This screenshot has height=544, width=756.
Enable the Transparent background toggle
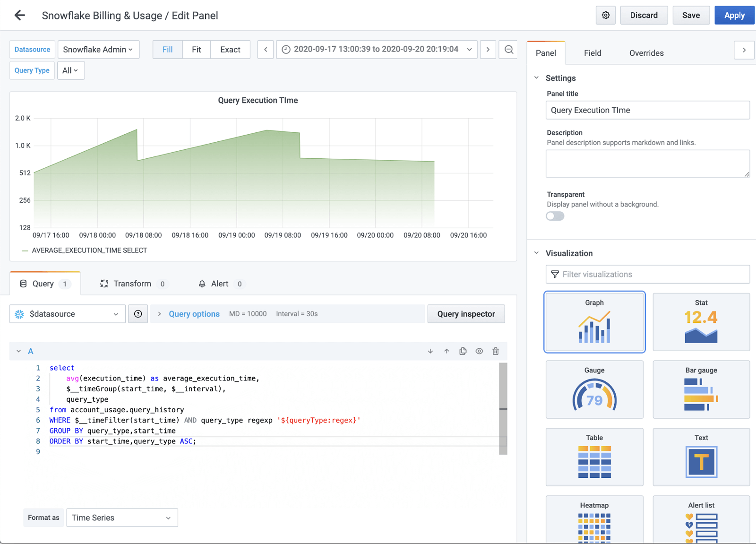555,216
